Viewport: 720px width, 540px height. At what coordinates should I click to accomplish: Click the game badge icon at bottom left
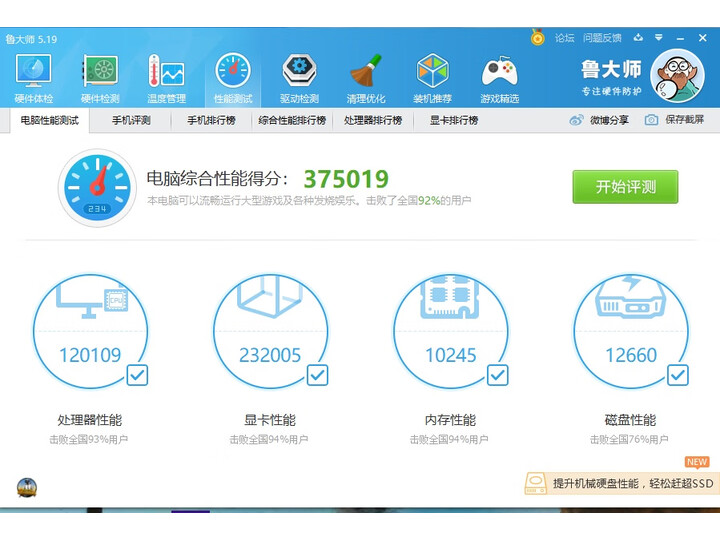[x=27, y=488]
